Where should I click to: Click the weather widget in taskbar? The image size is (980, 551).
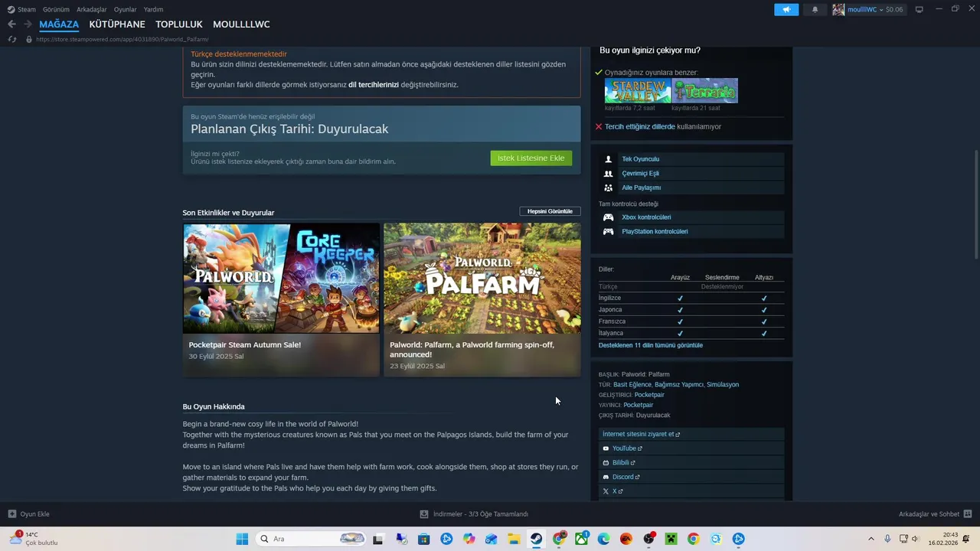click(34, 539)
